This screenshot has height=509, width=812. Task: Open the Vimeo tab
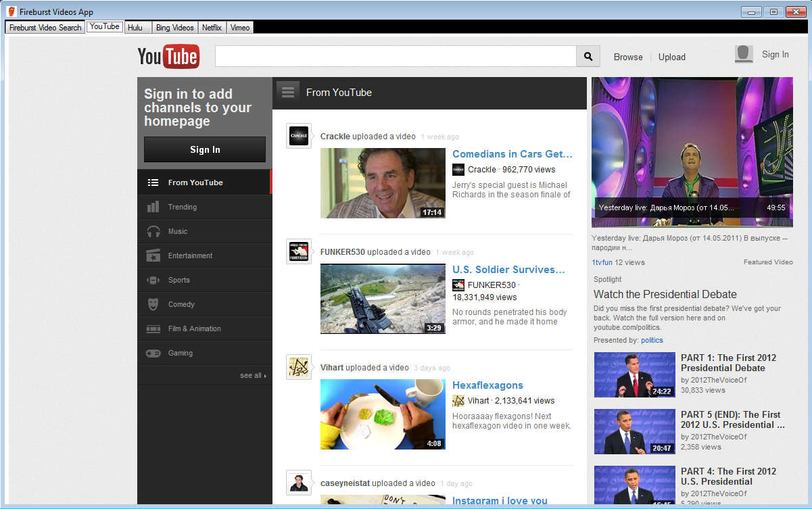click(x=240, y=28)
